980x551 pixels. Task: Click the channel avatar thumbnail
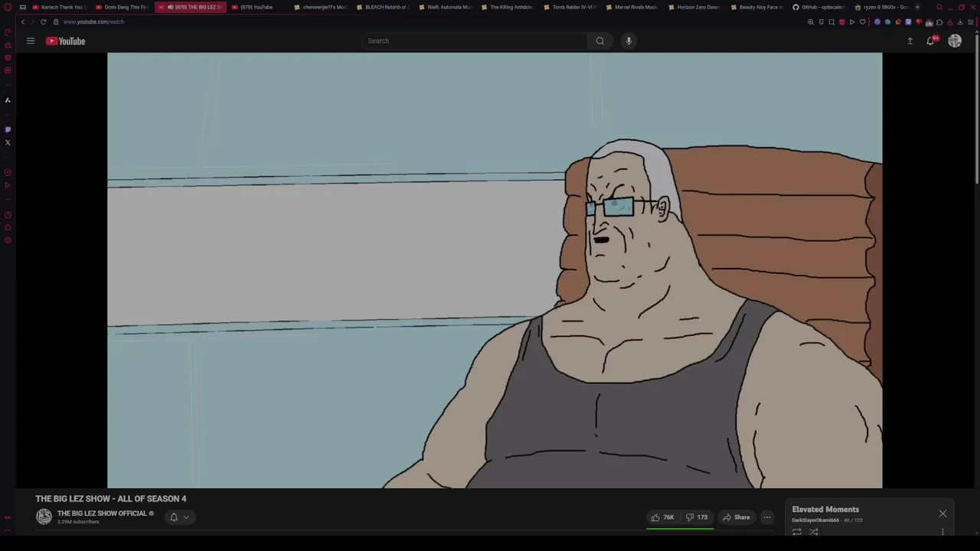pyautogui.click(x=44, y=517)
